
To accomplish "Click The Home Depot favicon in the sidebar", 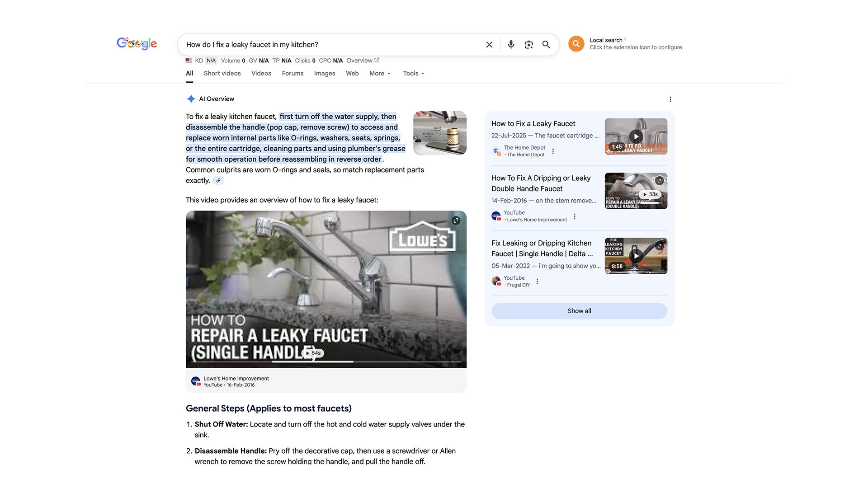I will click(x=496, y=150).
